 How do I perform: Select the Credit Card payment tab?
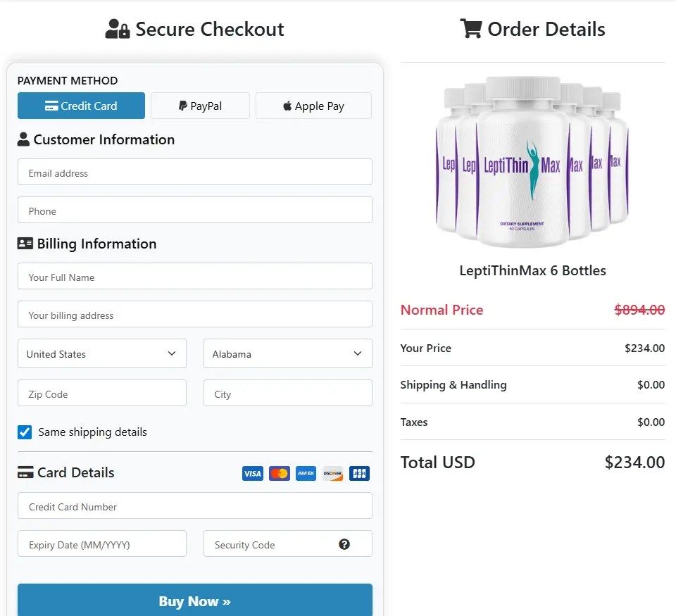click(80, 106)
